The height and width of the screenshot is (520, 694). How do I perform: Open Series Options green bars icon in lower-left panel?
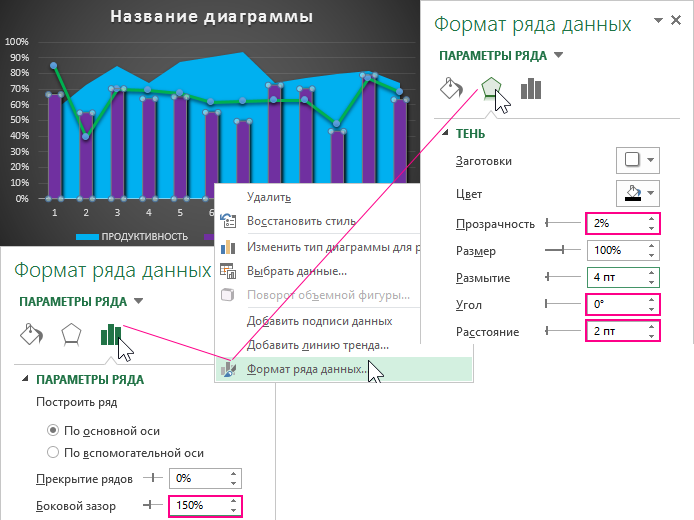[x=111, y=334]
